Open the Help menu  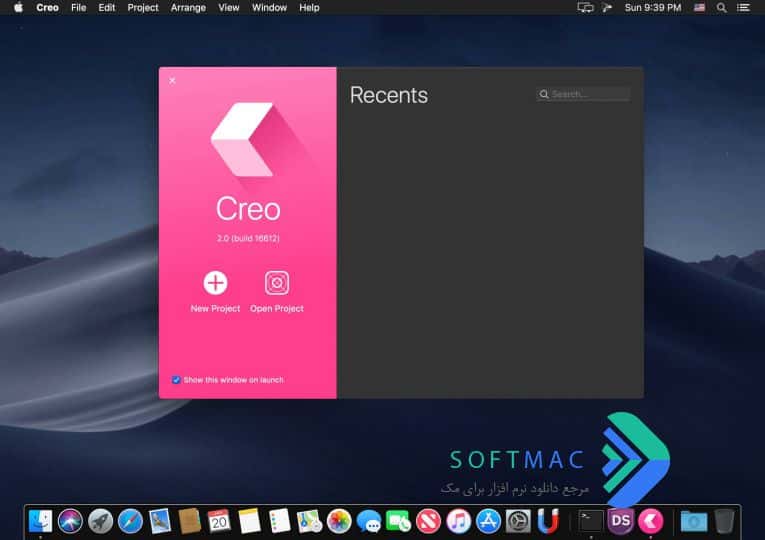point(309,7)
